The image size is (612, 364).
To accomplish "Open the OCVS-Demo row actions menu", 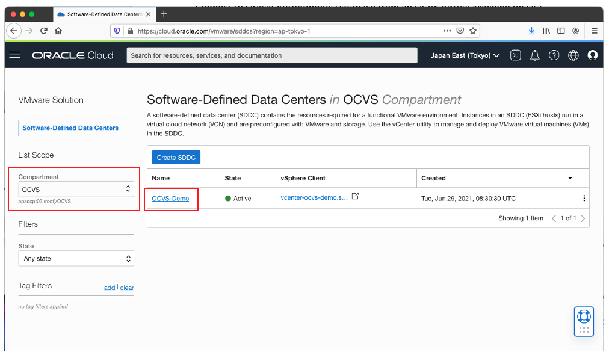I will click(583, 197).
